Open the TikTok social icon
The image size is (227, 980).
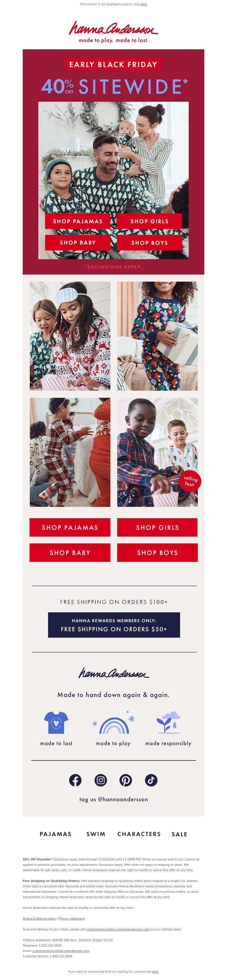pyautogui.click(x=151, y=780)
